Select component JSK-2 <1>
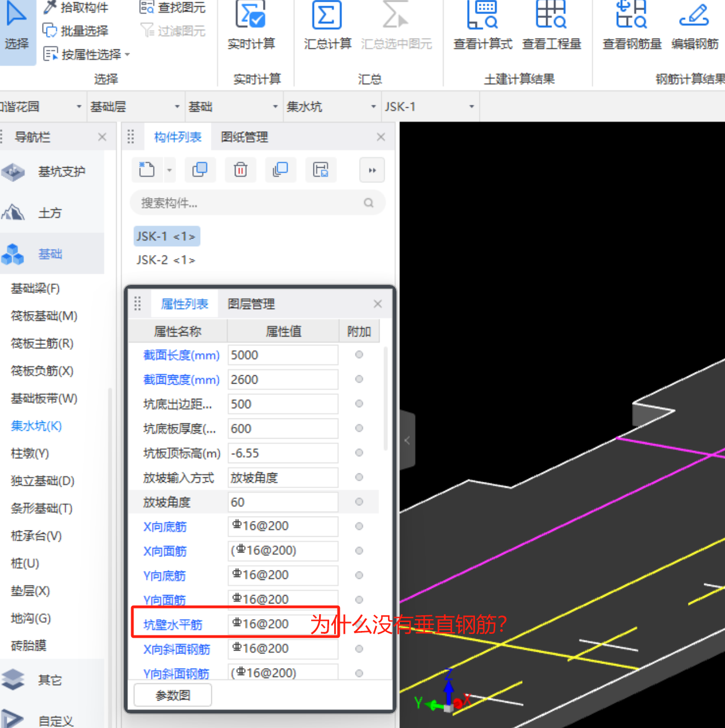 pyautogui.click(x=166, y=260)
